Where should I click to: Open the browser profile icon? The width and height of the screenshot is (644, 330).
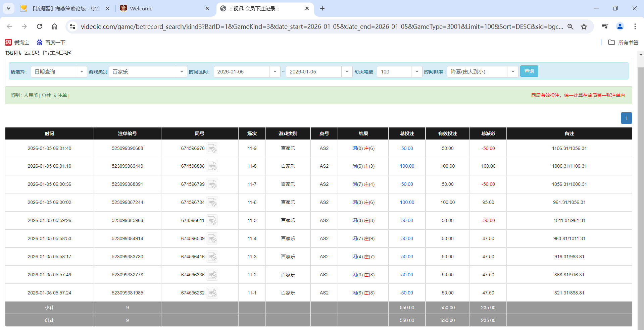(x=620, y=26)
